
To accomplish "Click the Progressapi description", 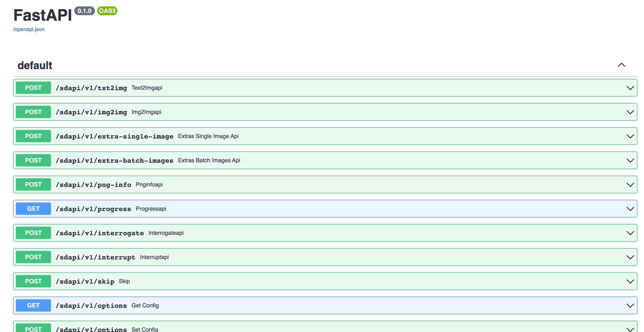I will click(x=151, y=209).
